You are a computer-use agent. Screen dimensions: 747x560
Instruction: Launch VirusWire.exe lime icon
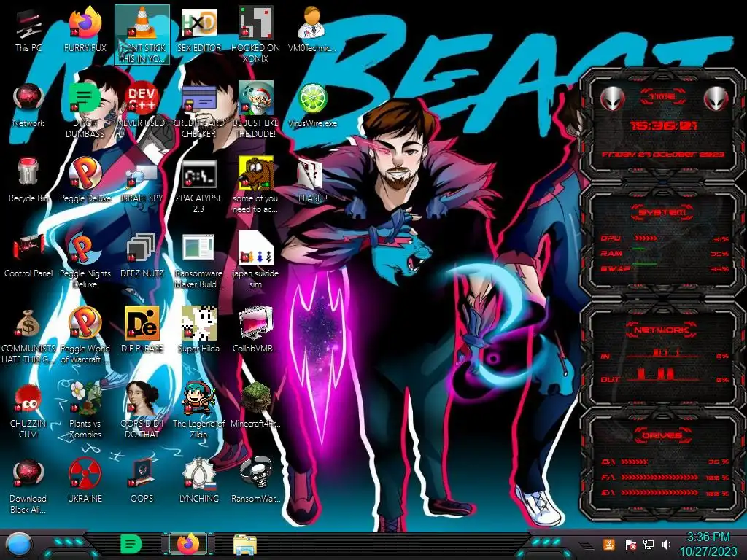(312, 98)
